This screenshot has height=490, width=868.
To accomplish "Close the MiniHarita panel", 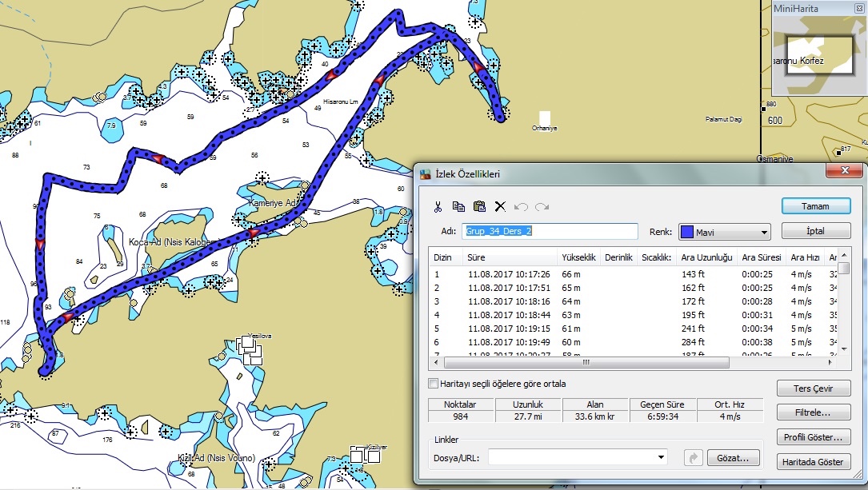I will click(859, 8).
